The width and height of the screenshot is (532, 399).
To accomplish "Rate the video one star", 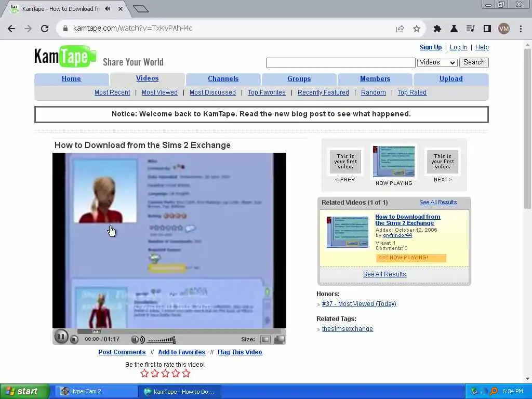I will [x=144, y=374].
